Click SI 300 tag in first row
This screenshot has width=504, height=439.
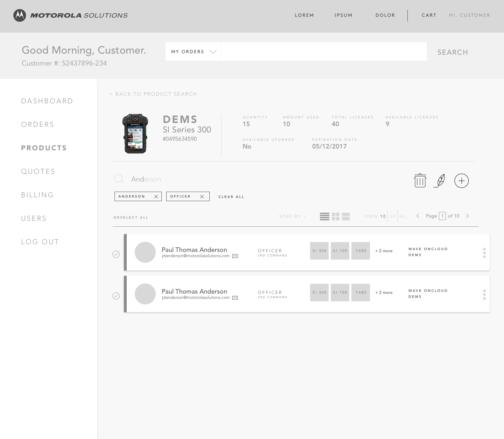319,251
